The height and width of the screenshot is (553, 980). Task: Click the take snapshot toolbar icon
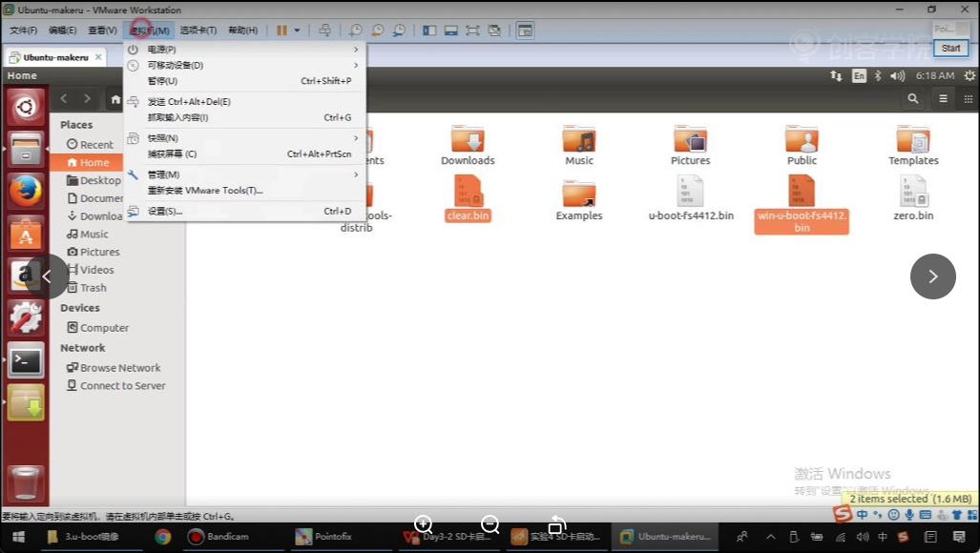355,30
